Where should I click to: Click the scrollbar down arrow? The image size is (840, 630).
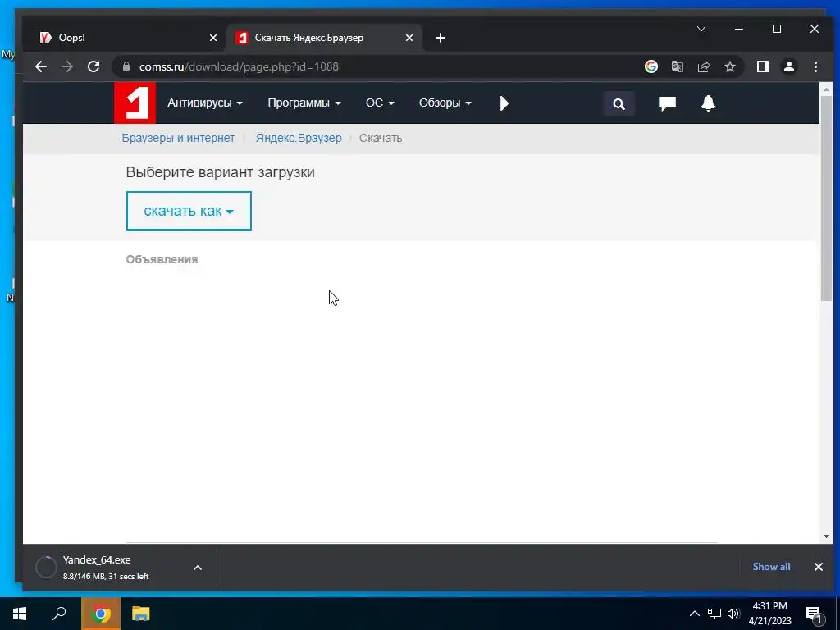pyautogui.click(x=826, y=536)
